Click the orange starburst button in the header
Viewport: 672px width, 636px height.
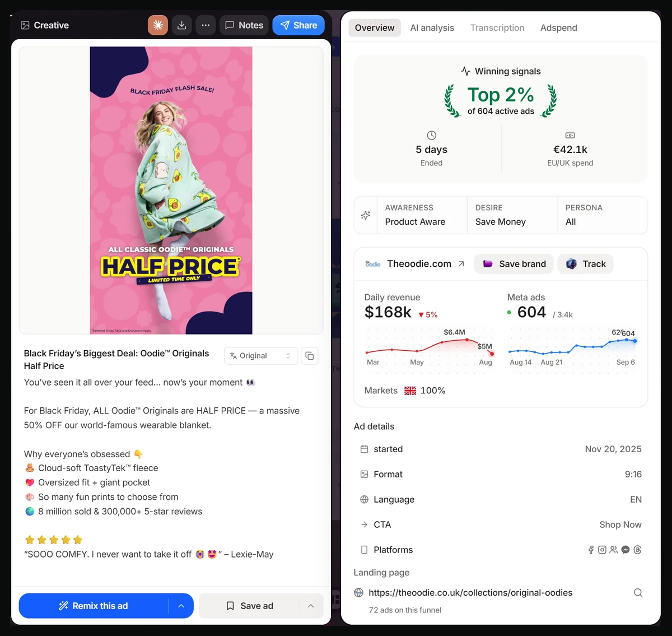pos(158,25)
